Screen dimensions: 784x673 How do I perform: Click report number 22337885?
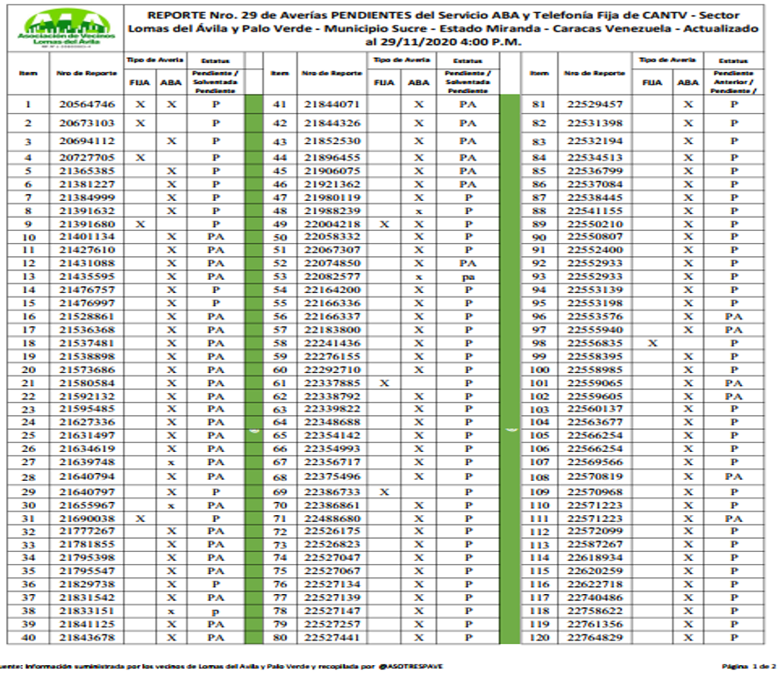tap(332, 383)
